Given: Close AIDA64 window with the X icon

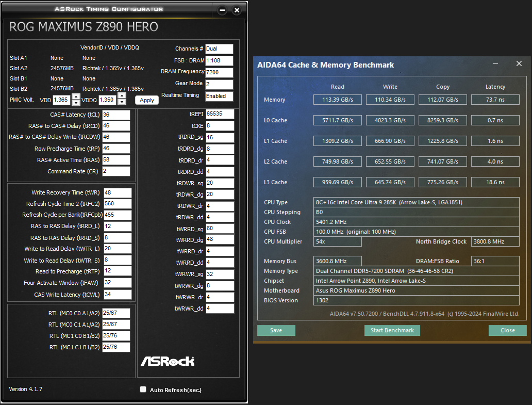Looking at the screenshot, I should tap(519, 64).
